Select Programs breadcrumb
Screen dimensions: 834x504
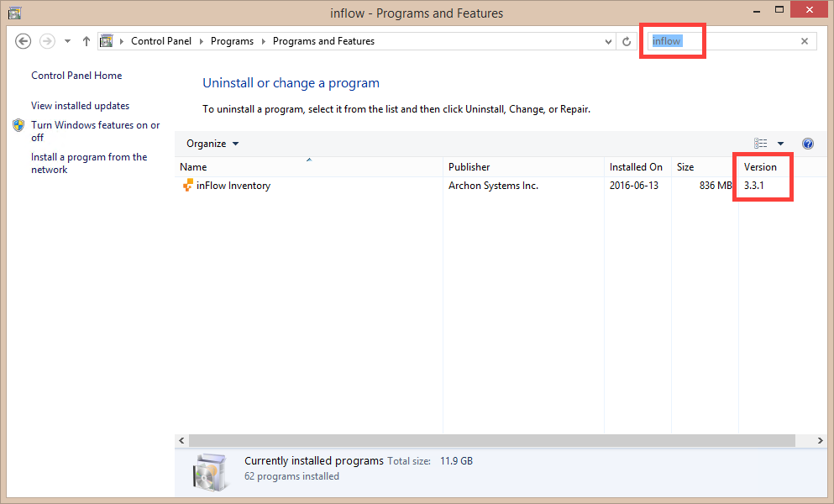pos(232,41)
